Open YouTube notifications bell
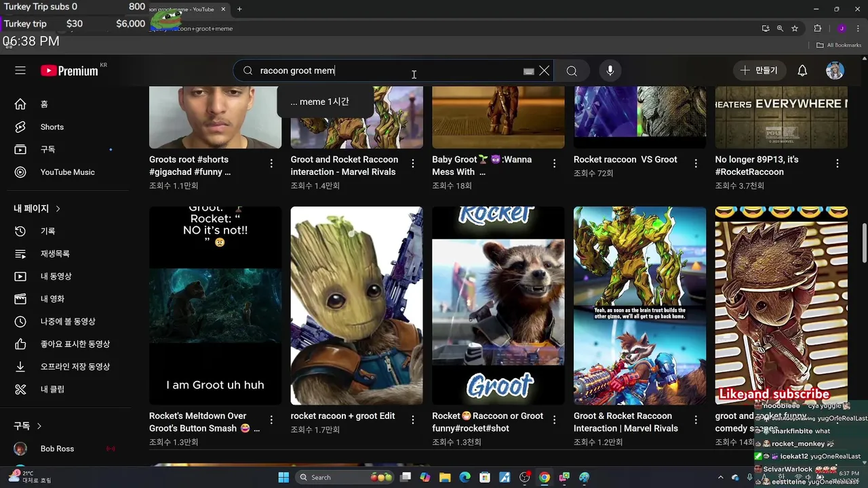 coord(802,70)
